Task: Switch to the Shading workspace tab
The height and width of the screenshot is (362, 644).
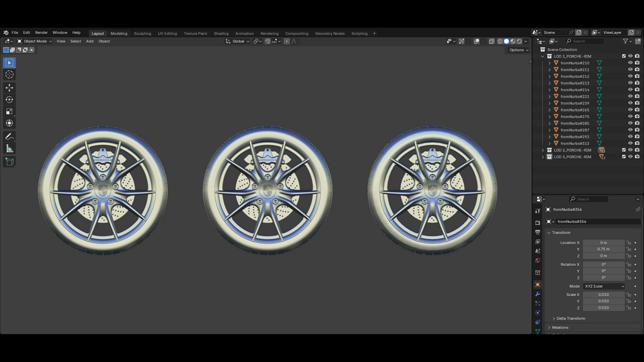Action: pyautogui.click(x=221, y=34)
